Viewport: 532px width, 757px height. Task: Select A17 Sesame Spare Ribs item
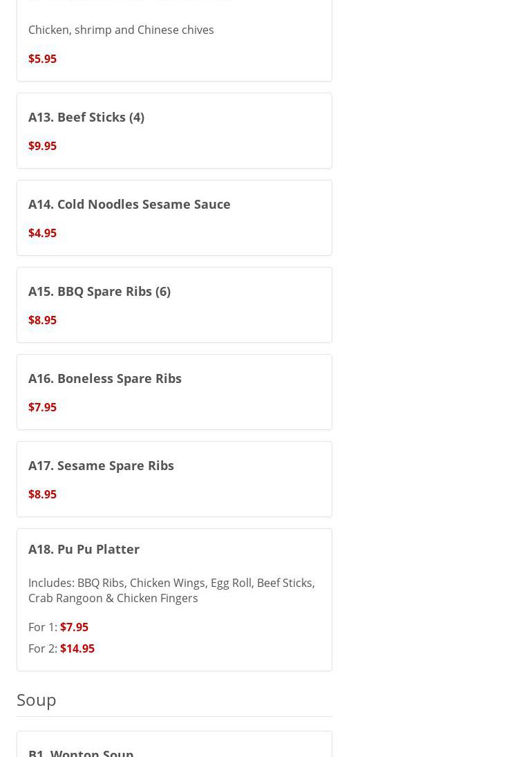101,465
